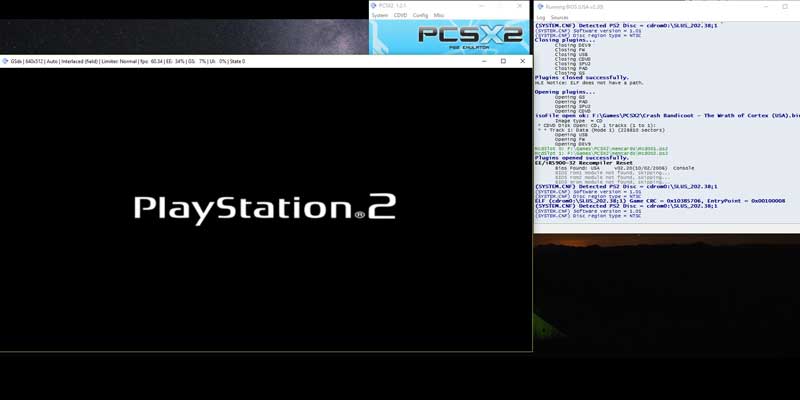Select the 'Closing DEV9' log line
The width and height of the screenshot is (800, 400).
[x=573, y=45]
